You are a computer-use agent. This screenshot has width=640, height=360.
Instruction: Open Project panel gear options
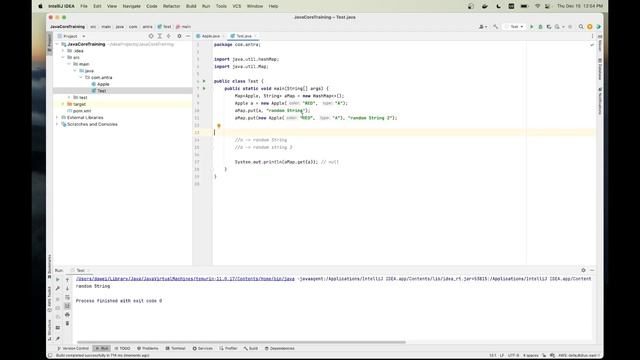179,36
